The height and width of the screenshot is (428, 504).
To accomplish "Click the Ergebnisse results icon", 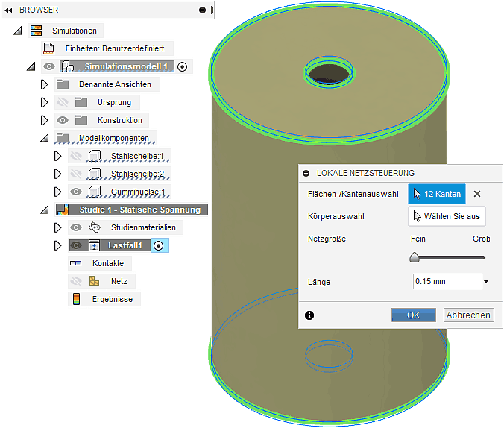I will pos(75,299).
